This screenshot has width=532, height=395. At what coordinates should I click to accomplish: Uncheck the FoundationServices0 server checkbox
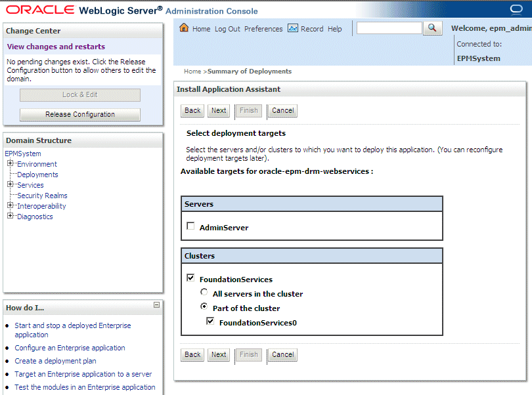coord(210,321)
